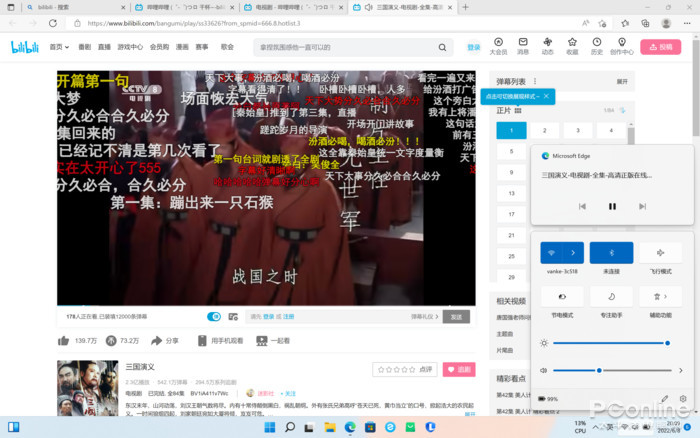The image size is (700, 438).
Task: Open the homepage dropdown in bilibili nav
Action: tap(59, 47)
